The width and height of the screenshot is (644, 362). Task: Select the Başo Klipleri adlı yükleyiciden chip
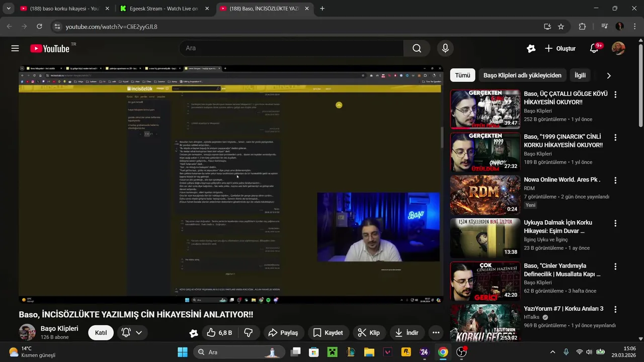click(x=522, y=75)
